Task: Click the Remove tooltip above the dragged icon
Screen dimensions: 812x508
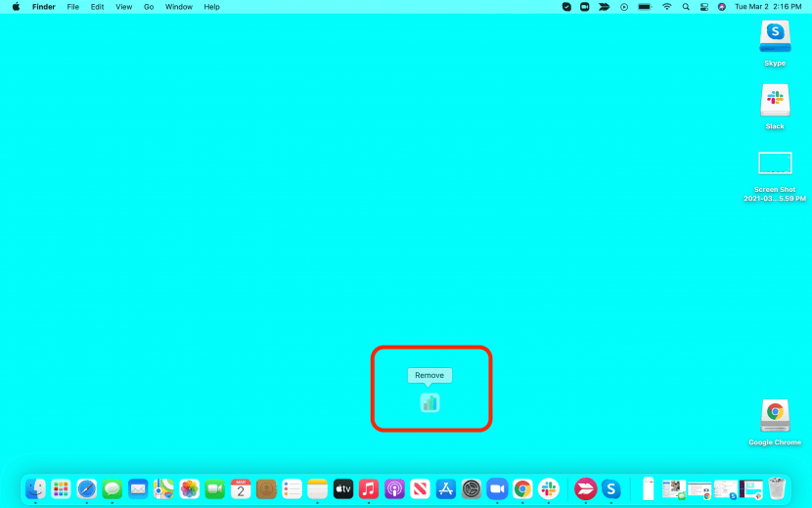Action: pyautogui.click(x=429, y=375)
